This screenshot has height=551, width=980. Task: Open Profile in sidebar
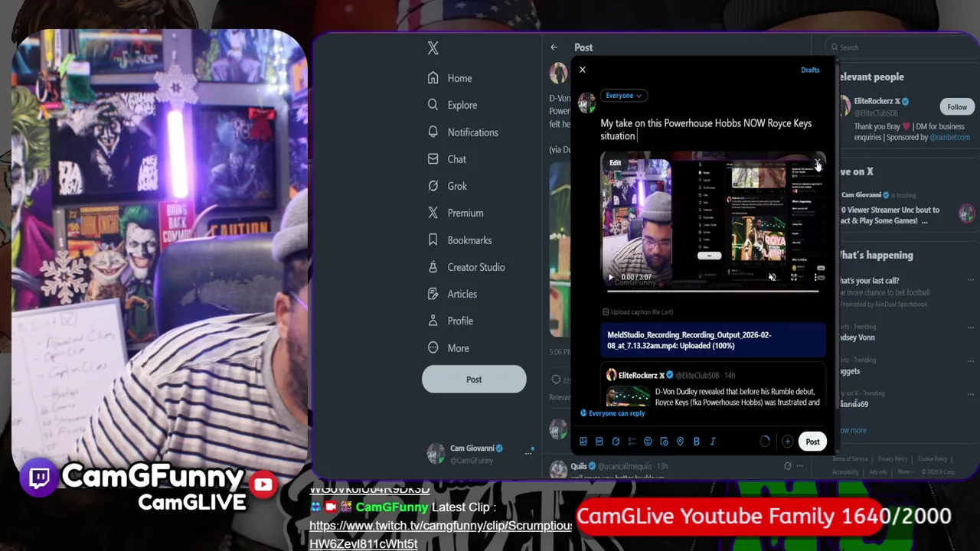[450, 321]
